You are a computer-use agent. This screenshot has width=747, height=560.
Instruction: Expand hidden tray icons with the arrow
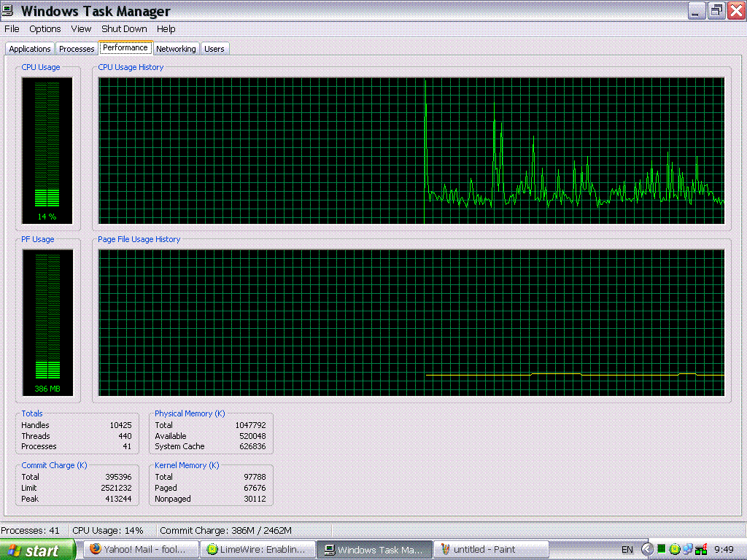click(646, 549)
